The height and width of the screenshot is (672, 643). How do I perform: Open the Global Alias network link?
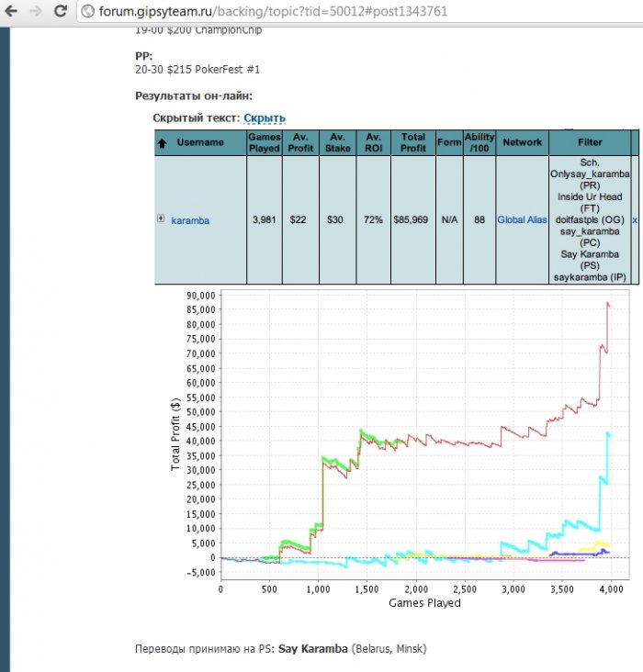pos(522,219)
